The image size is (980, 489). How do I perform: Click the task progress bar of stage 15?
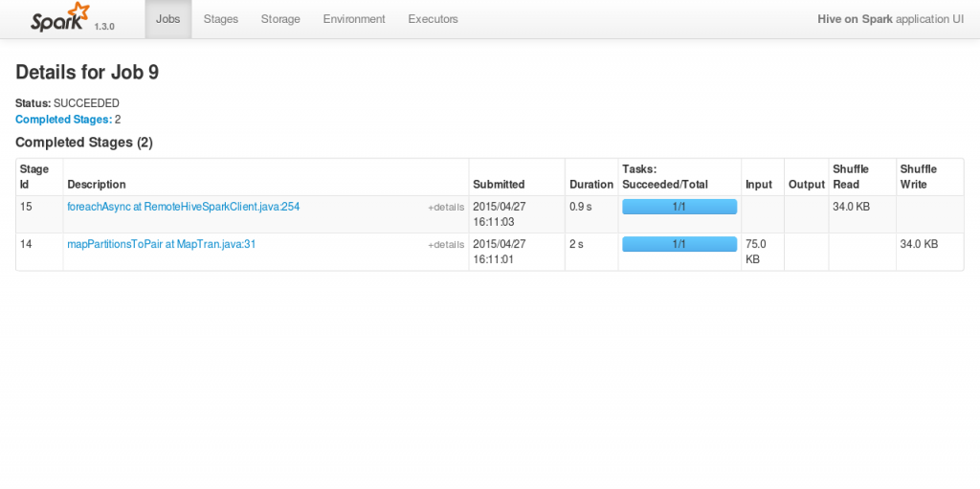(x=679, y=207)
